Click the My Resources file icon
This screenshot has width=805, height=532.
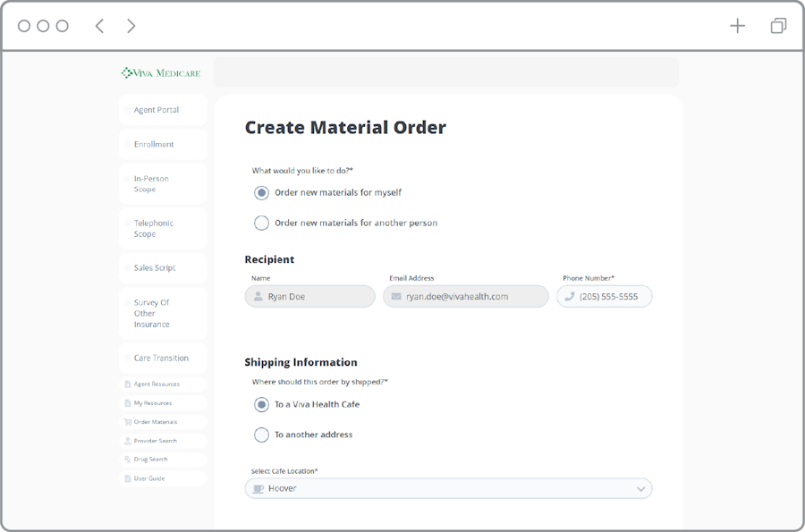(x=127, y=403)
